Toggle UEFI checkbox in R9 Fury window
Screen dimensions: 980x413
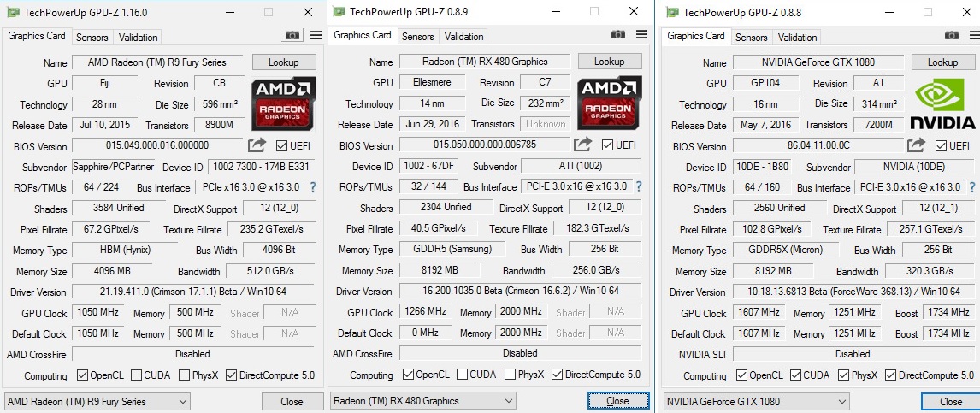[x=282, y=146]
